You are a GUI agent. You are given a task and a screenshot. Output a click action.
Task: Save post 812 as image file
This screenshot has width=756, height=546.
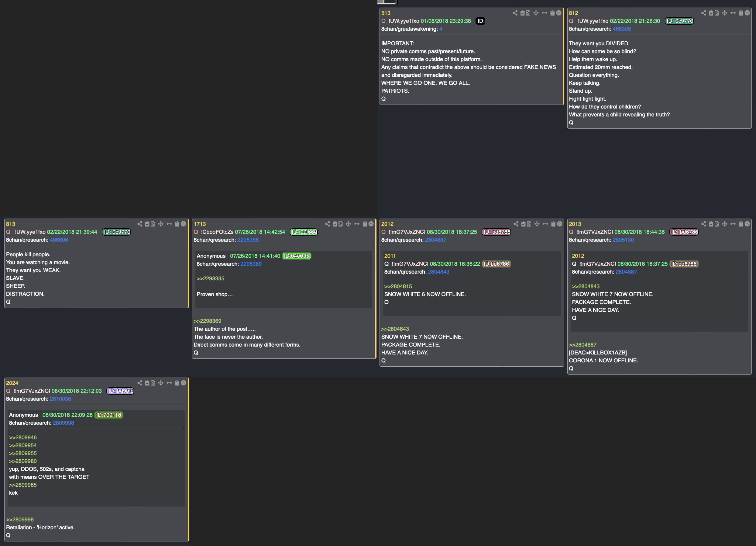tap(717, 13)
